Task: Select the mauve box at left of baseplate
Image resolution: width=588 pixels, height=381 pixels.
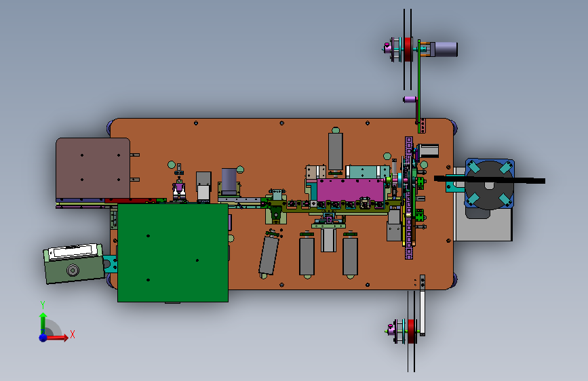Action: pyautogui.click(x=93, y=168)
